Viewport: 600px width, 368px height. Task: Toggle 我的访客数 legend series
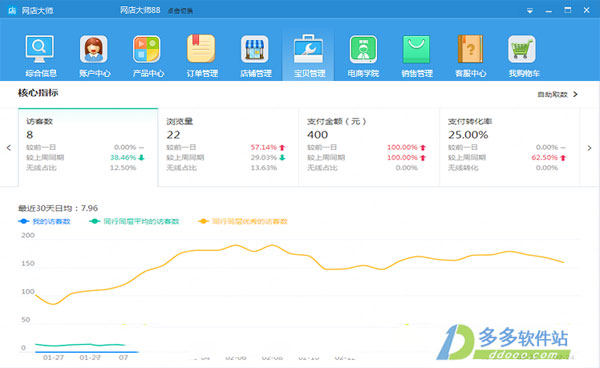coord(44,221)
